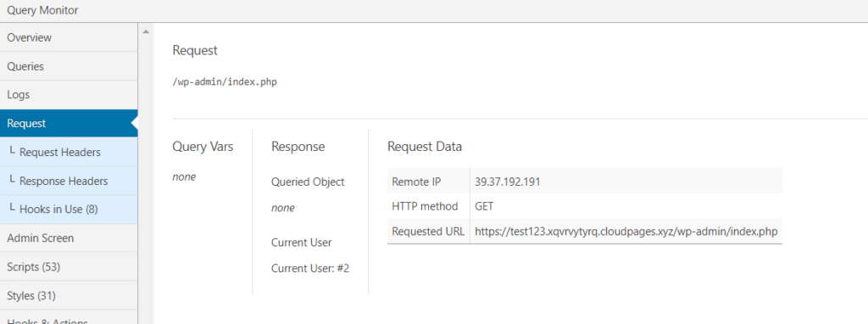Click the /wp-admin/index.php request path

pos(225,82)
